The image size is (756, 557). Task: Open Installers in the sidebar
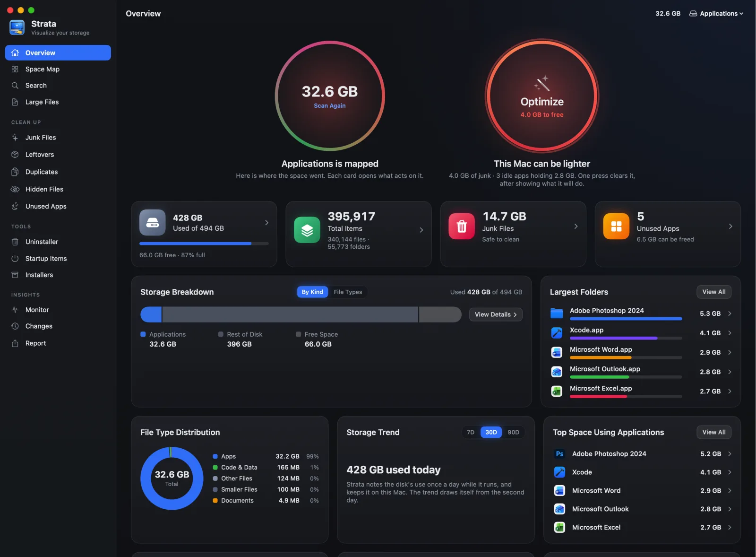point(58,275)
